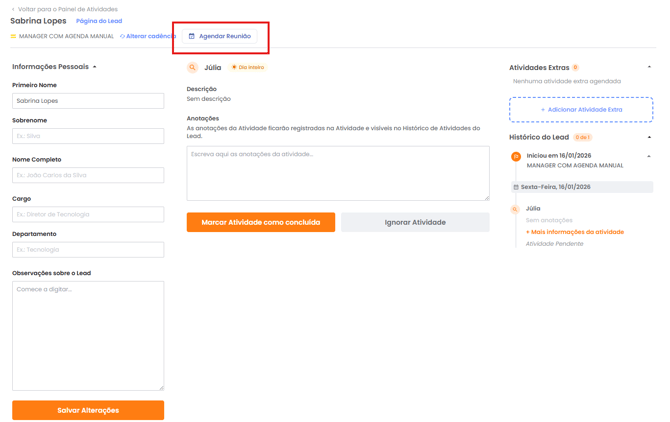Open the Página do Lead link

pos(99,21)
